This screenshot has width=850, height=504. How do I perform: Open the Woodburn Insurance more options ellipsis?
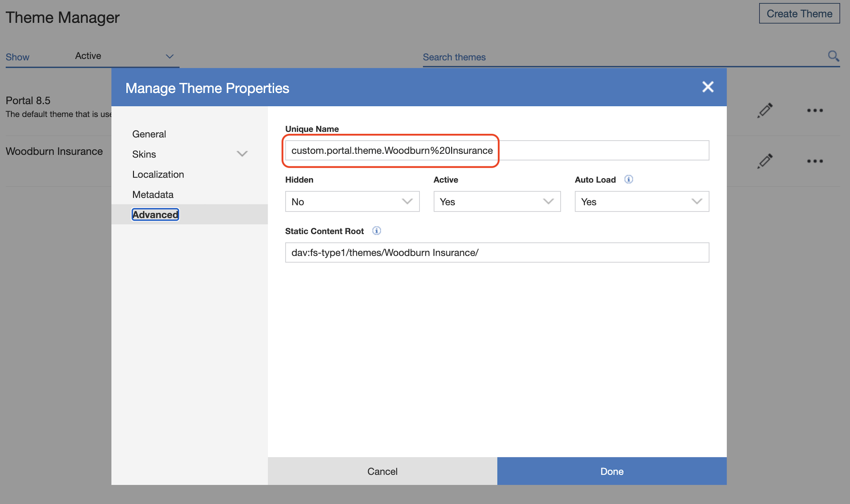pyautogui.click(x=815, y=161)
